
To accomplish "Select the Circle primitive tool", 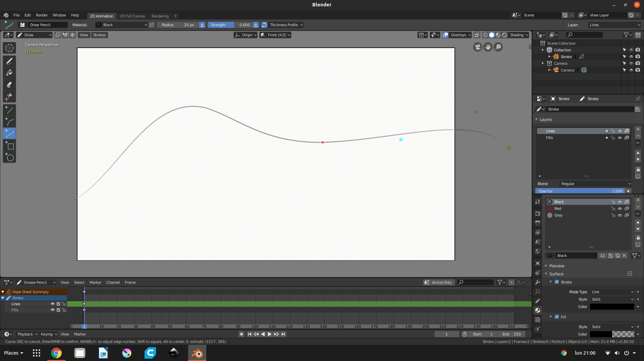I will [9, 157].
